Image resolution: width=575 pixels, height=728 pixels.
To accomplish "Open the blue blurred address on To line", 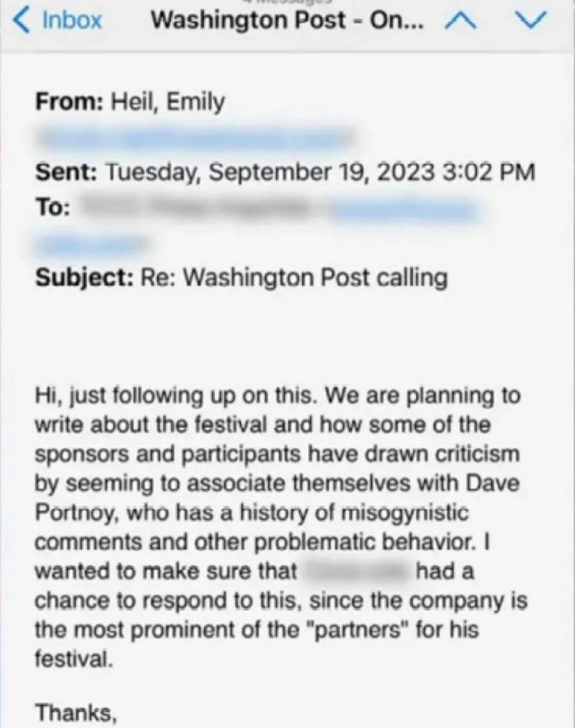I will pos(402,210).
